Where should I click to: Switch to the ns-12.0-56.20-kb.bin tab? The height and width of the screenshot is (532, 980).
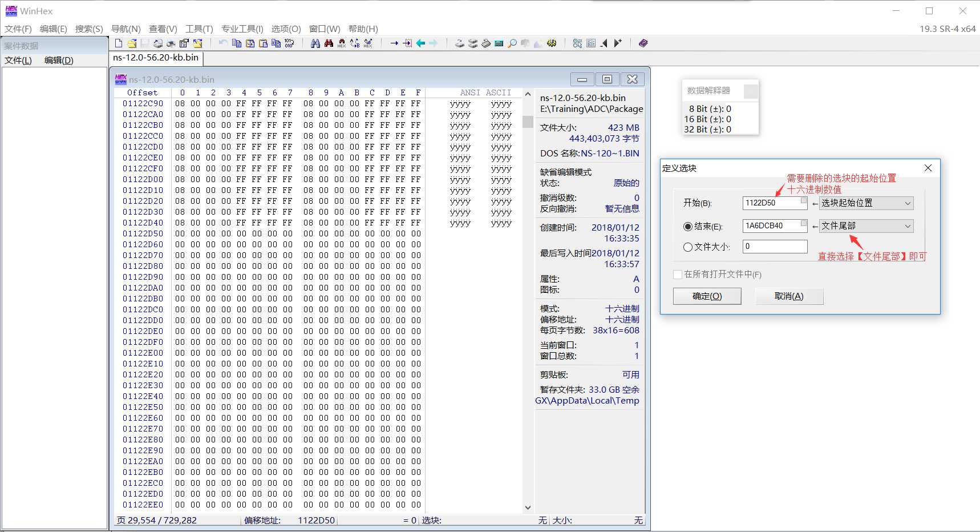click(156, 58)
